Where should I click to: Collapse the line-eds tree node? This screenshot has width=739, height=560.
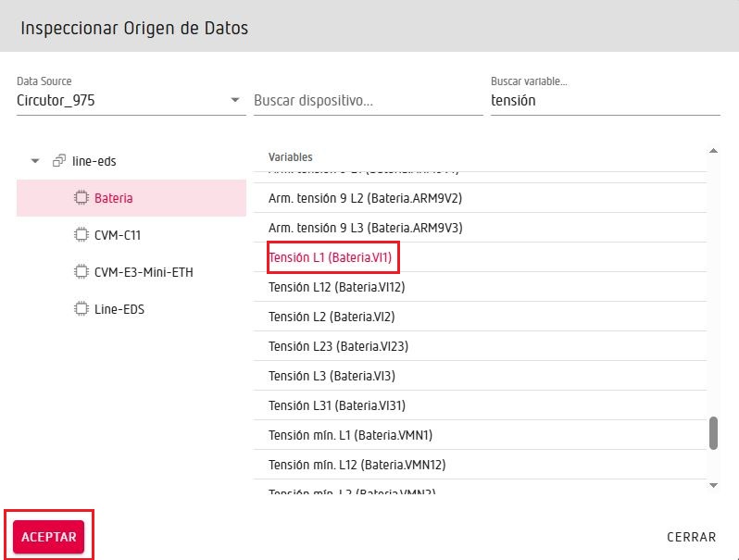coord(35,161)
